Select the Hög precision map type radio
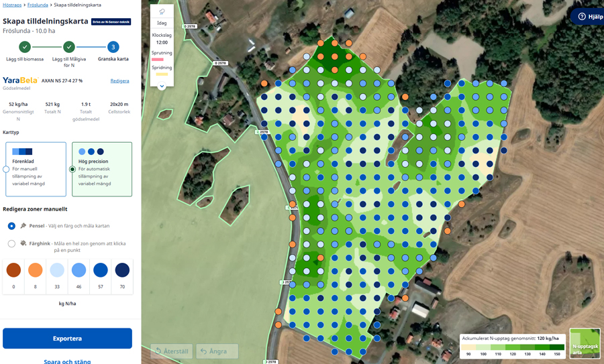Viewport: 604px width, 364px height. 72,170
